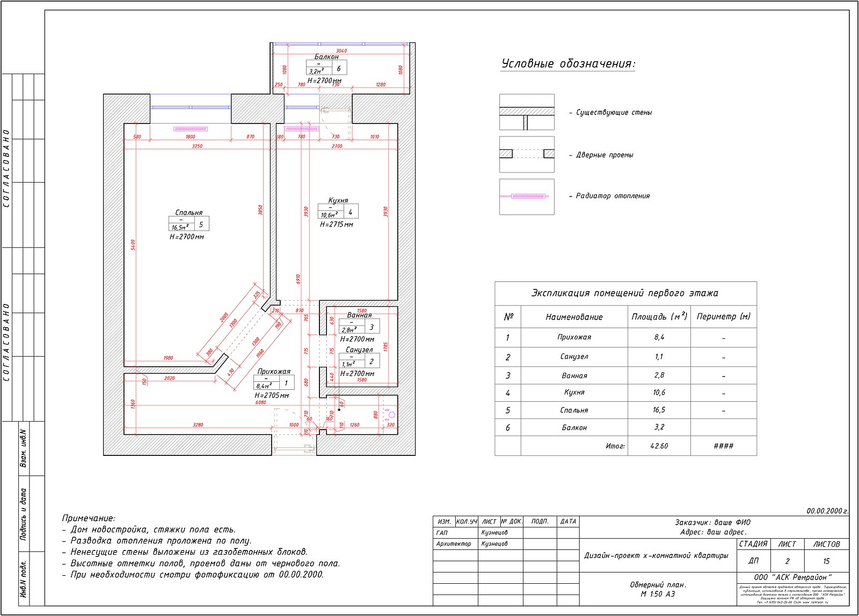Image resolution: width=859 pixels, height=616 pixels.
Task: Select the Балкон room label
Action: click(x=326, y=56)
